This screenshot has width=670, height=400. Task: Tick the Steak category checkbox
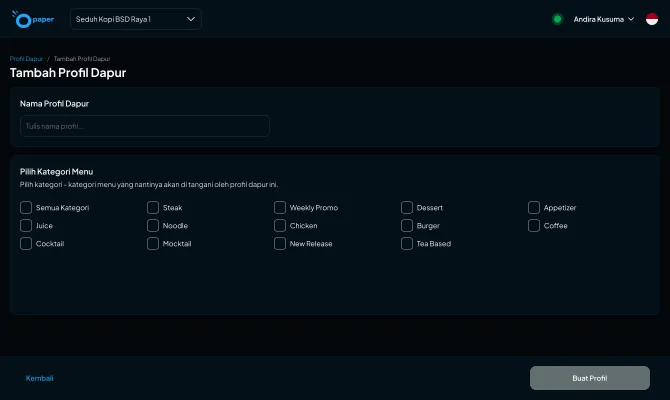pos(153,208)
